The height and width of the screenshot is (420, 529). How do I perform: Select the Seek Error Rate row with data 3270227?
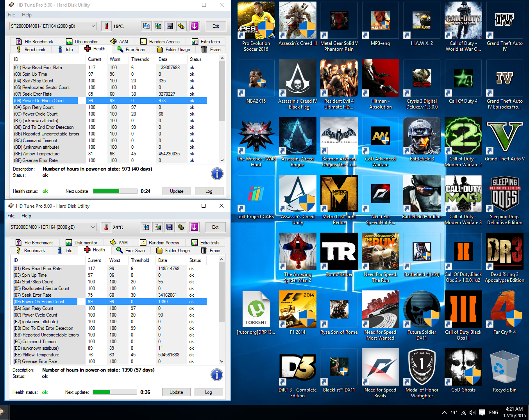pyautogui.click(x=110, y=94)
